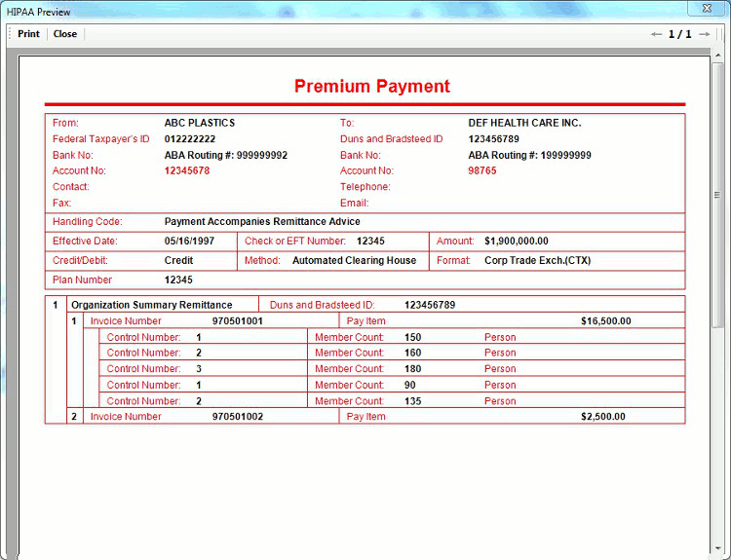
Task: Go to next page with right arrow
Action: tap(704, 34)
